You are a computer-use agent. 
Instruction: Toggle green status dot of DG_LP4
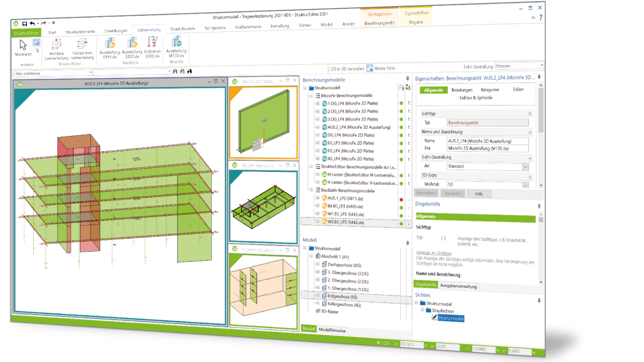point(401,135)
